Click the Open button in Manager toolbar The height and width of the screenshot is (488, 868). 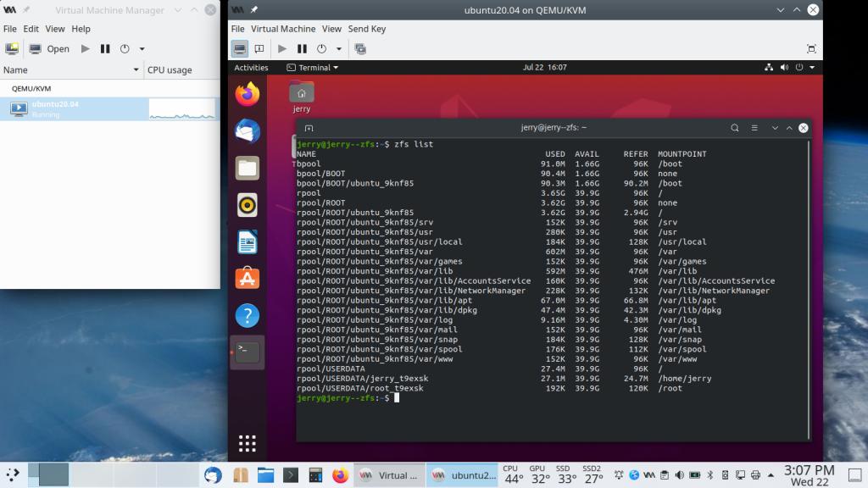(50, 49)
